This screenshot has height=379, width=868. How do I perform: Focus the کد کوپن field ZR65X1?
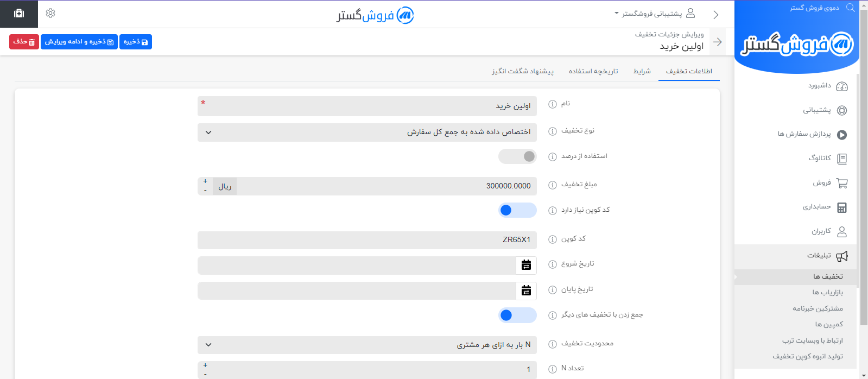coord(367,240)
